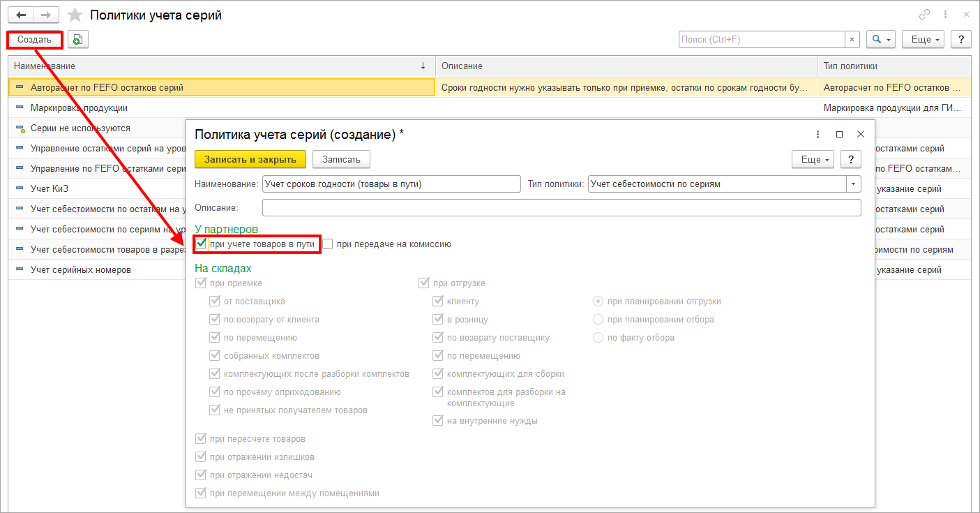Open the dialog's three-dot options menu

coord(818,134)
